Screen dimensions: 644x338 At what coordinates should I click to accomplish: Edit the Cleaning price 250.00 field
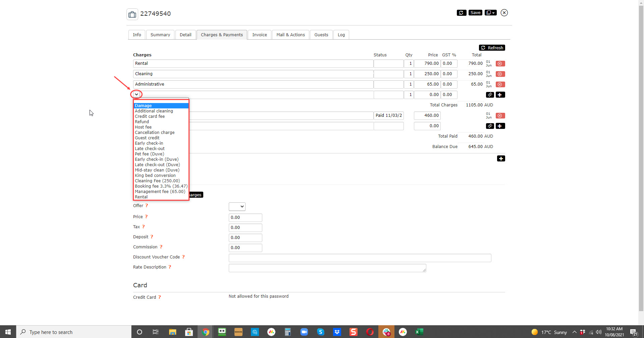[x=427, y=74]
